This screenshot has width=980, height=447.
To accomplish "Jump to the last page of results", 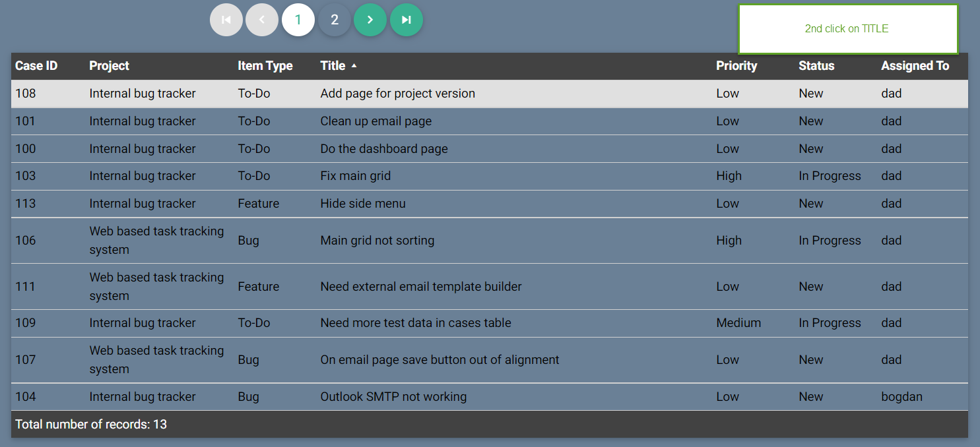I will pos(407,20).
